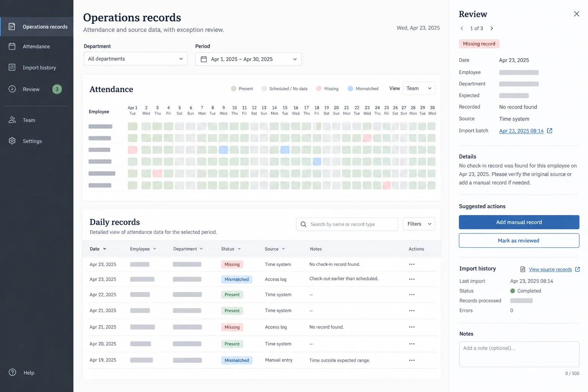Click 'No check-in record found.' note
This screenshot has width=588, height=392.
tap(335, 264)
